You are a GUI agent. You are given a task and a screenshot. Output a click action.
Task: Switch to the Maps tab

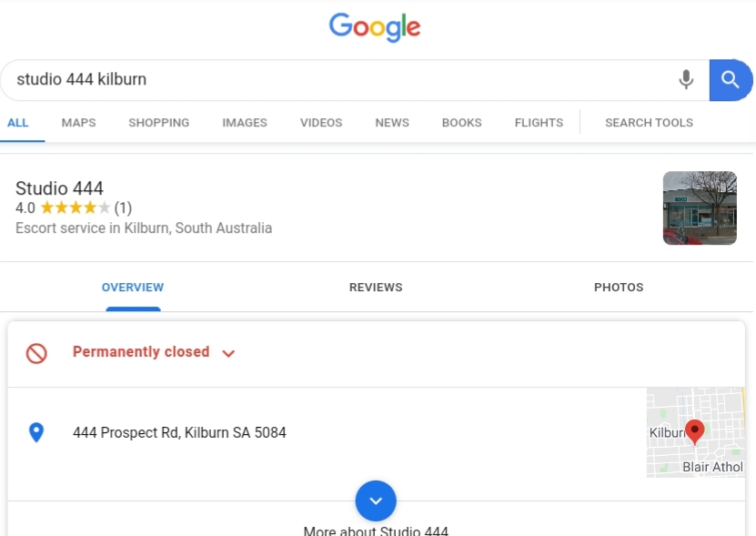point(78,123)
